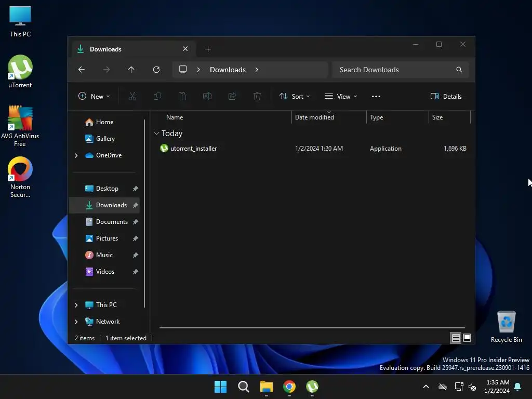Viewport: 532px width, 399px height.
Task: Click Downloads in address breadcrumb
Action: click(x=228, y=70)
